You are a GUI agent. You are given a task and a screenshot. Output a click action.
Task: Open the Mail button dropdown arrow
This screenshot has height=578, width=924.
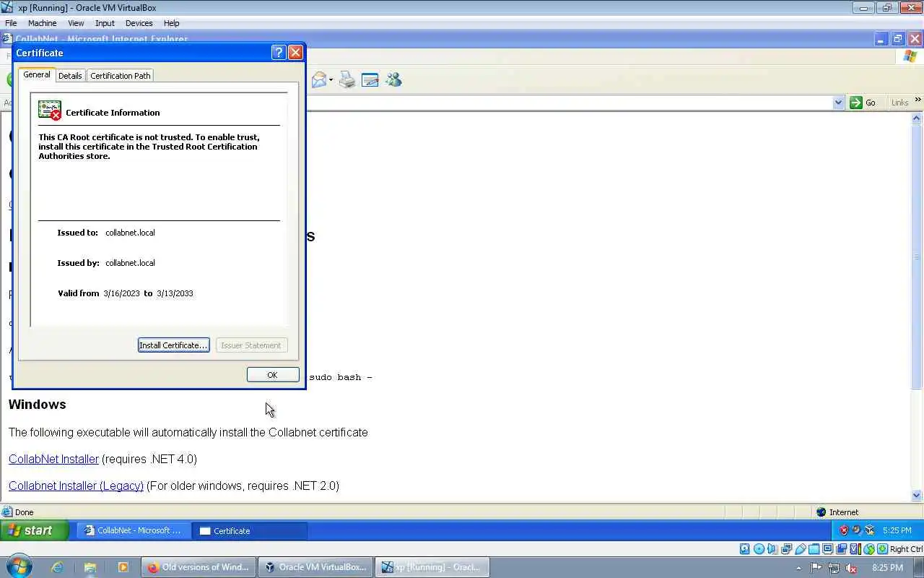pyautogui.click(x=331, y=80)
